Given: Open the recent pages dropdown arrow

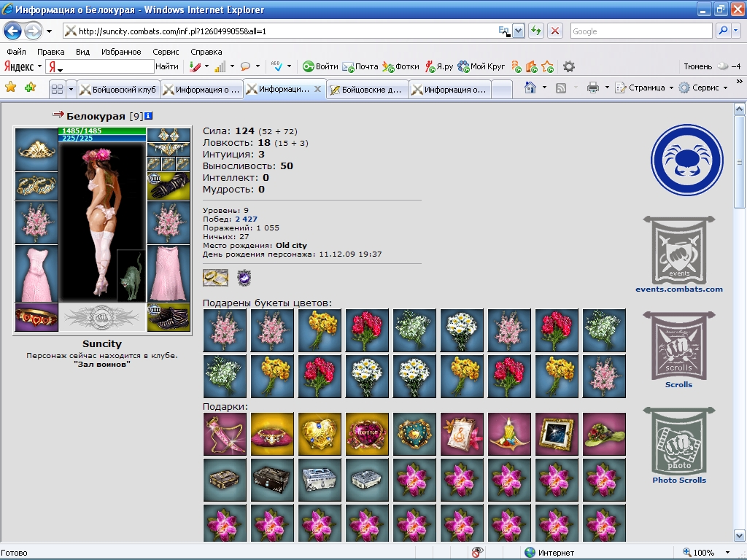Looking at the screenshot, I should 49,31.
